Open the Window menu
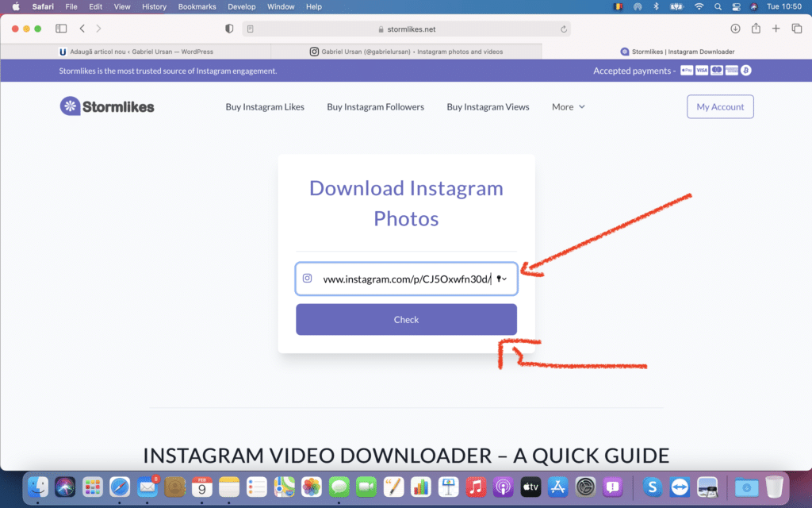The height and width of the screenshot is (508, 812). point(281,6)
